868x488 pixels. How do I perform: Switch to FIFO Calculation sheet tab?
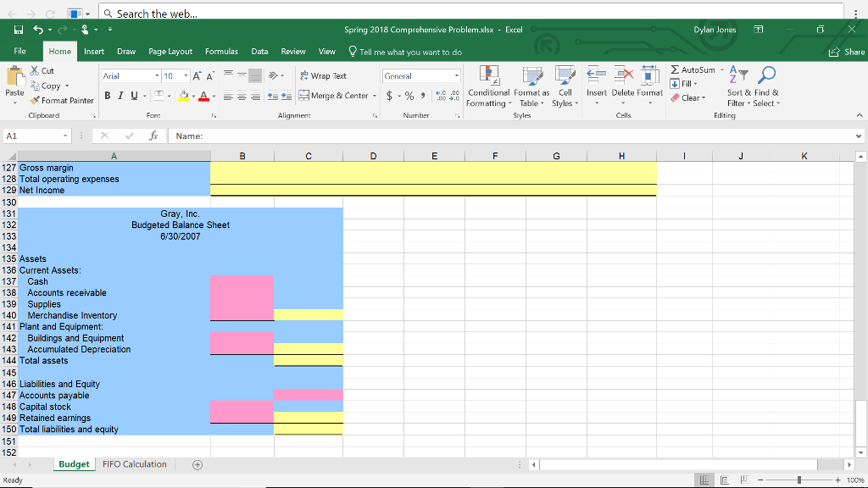coord(135,465)
